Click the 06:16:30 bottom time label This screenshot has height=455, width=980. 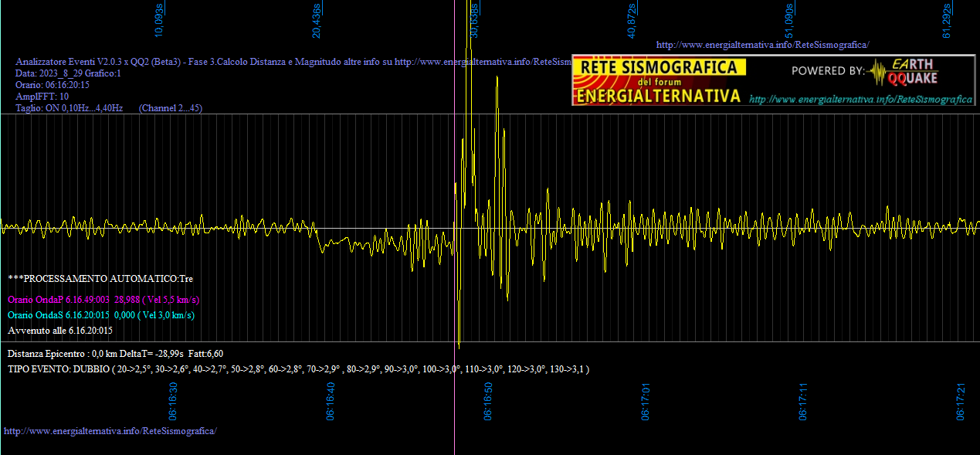click(174, 401)
